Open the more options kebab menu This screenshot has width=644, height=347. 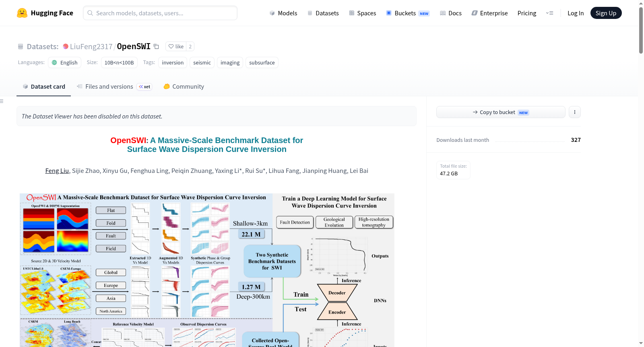575,112
